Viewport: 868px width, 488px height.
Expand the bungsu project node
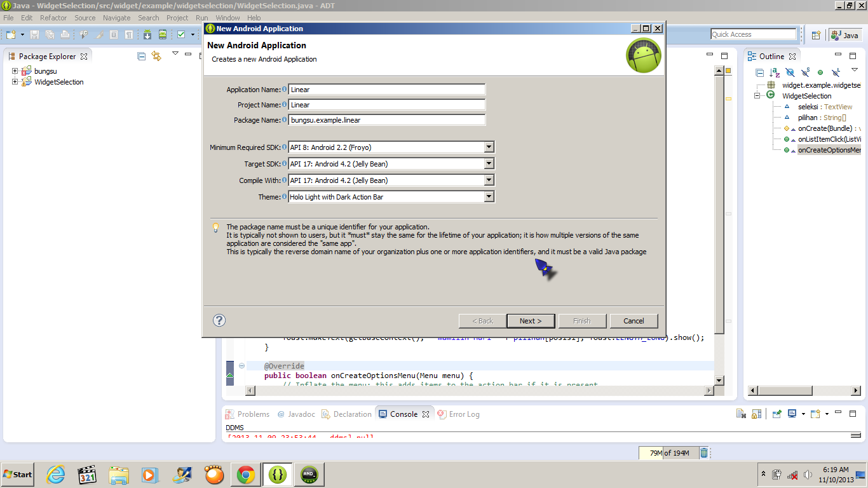point(15,71)
